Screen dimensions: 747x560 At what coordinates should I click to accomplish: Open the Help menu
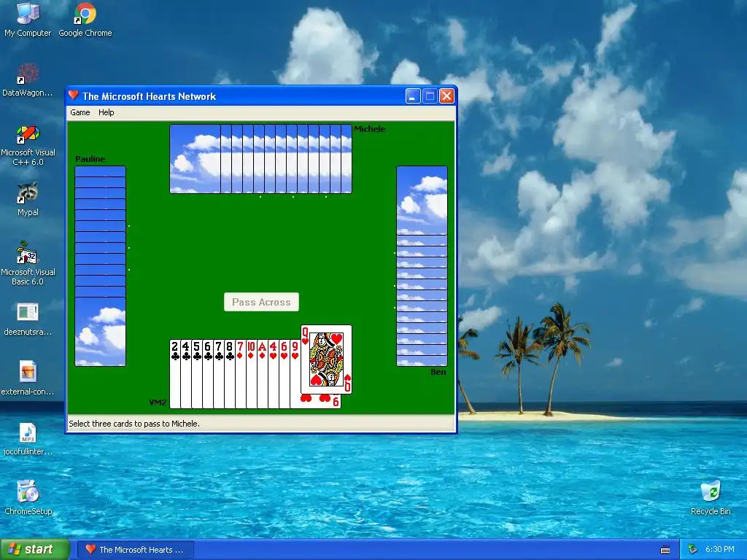pyautogui.click(x=107, y=112)
